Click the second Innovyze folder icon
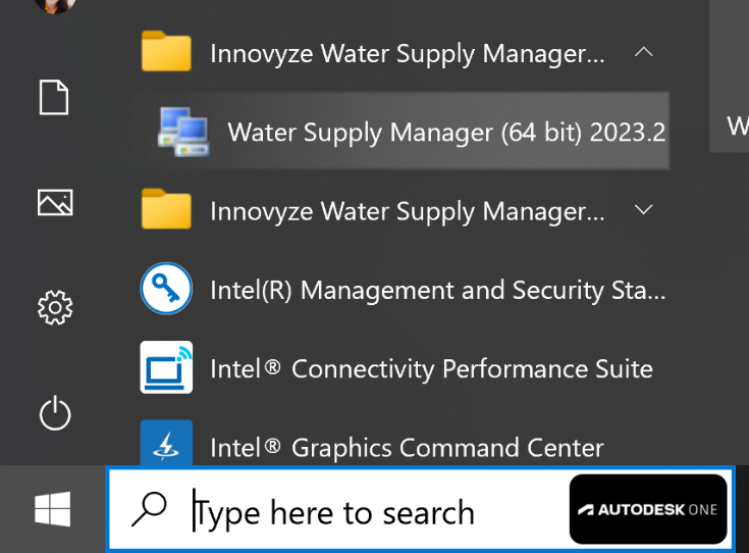749x553 pixels. (166, 210)
